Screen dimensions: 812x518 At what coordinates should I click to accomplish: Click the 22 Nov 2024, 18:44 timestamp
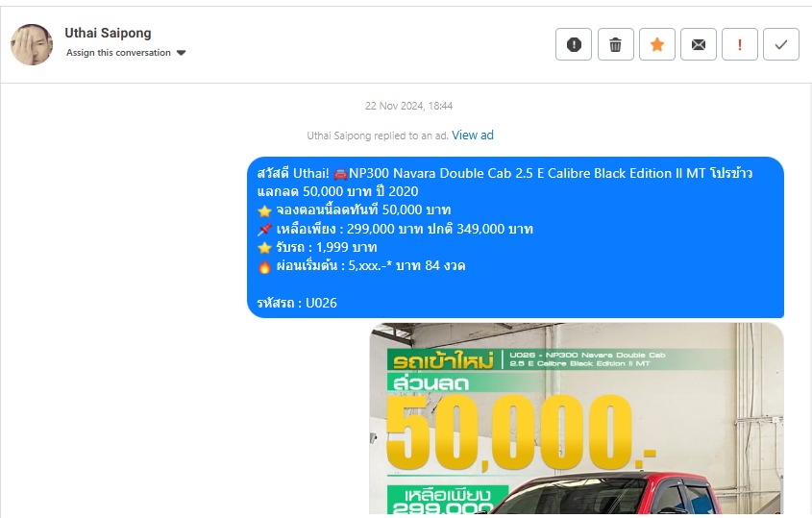click(408, 106)
